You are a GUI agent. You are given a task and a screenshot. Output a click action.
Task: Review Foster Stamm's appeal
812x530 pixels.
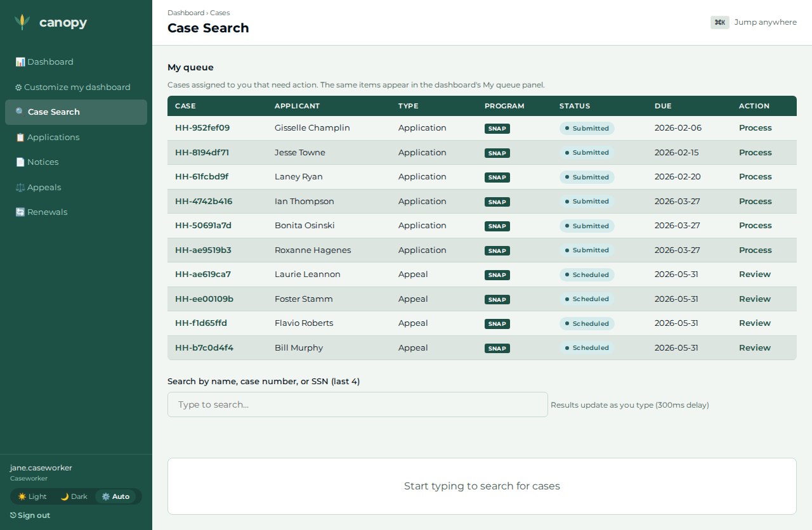point(755,299)
